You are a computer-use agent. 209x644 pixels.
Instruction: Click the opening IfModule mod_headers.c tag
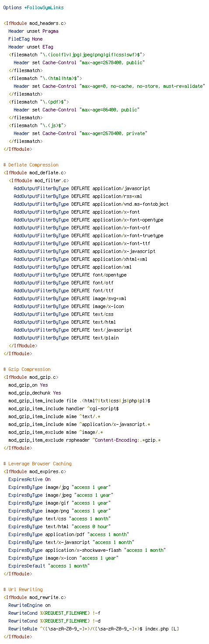(x=35, y=24)
